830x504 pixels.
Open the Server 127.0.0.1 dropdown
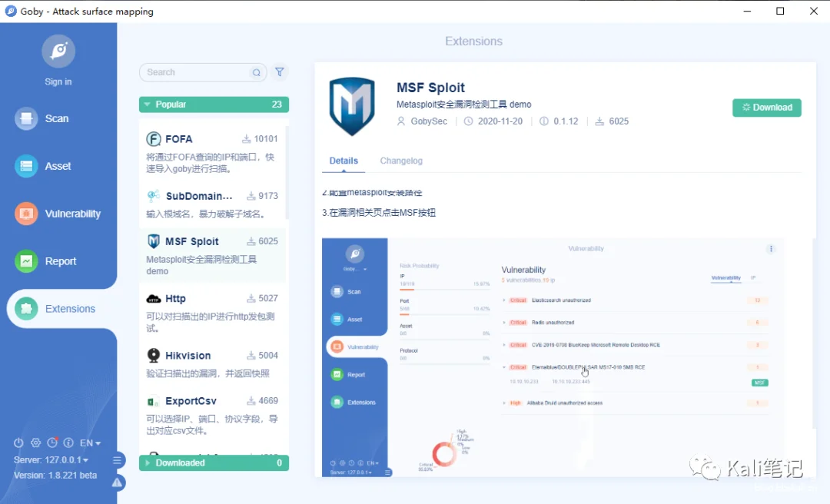pyautogui.click(x=51, y=460)
